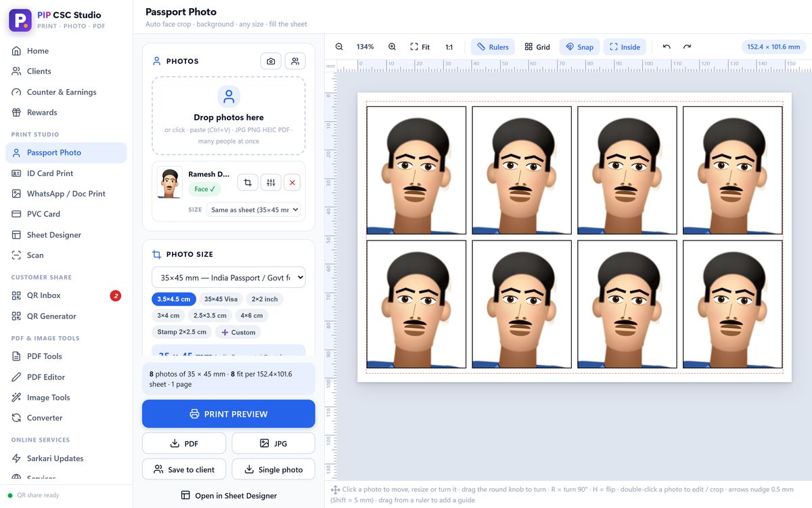Select the top-left passport photo on sheet
Viewport: 812px width, 508px height.
[417, 170]
